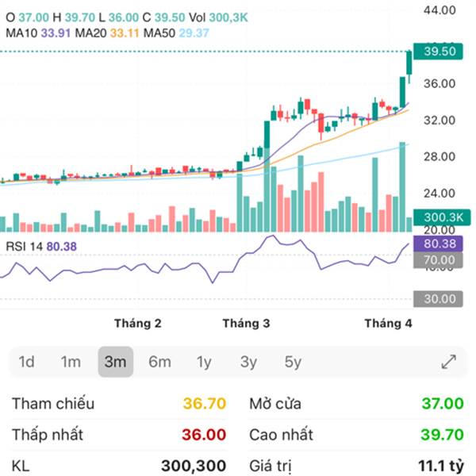This screenshot has height=476, width=476.
Task: Click the Thấp nhất value 36.00
Action: [x=204, y=435]
